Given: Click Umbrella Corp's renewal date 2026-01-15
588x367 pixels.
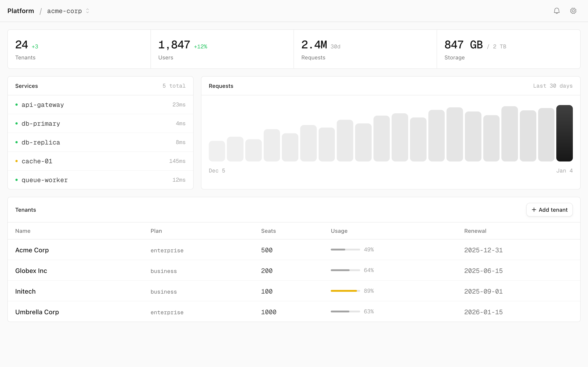Looking at the screenshot, I should tap(483, 312).
